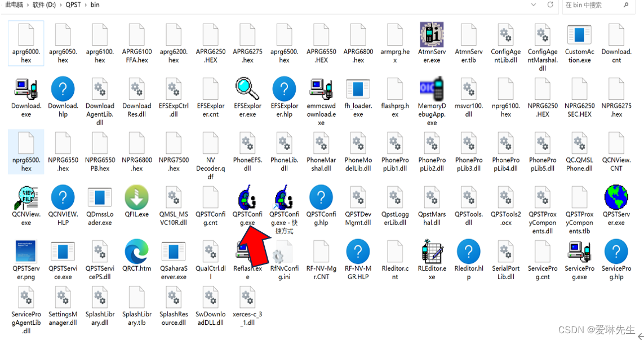Viewport: 644px width, 340px height.
Task: Select the QPSTConfig.exe shortcut icon
Action: click(284, 197)
